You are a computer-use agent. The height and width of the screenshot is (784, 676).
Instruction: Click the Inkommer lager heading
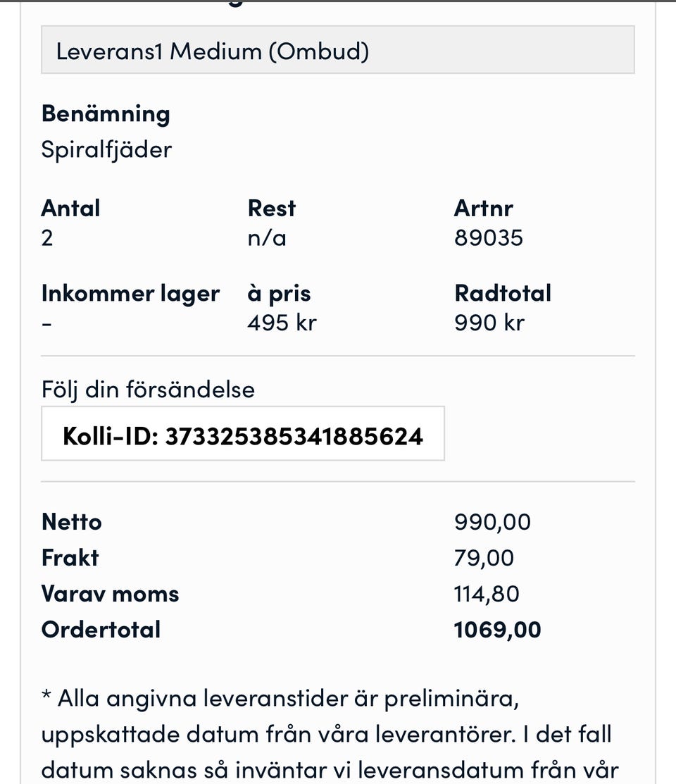click(130, 294)
